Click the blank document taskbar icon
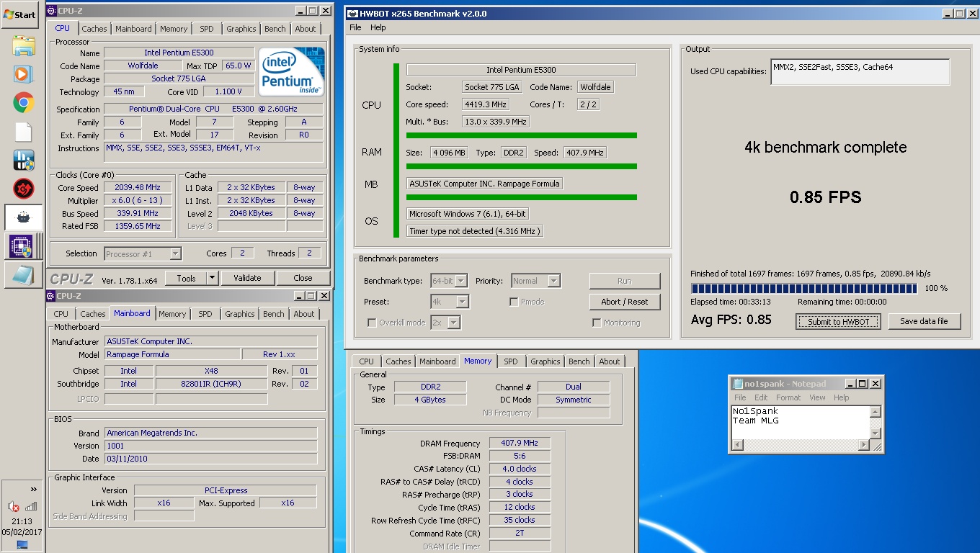This screenshot has height=553, width=980. [x=23, y=132]
